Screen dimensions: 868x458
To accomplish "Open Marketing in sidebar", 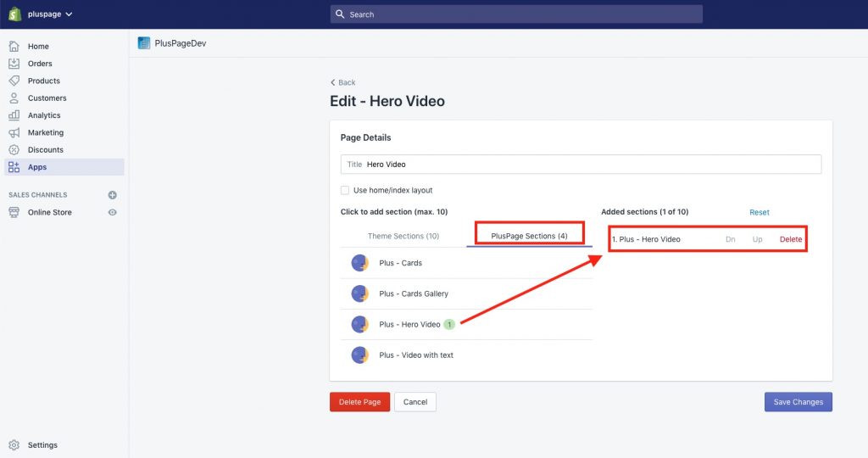I will (46, 132).
